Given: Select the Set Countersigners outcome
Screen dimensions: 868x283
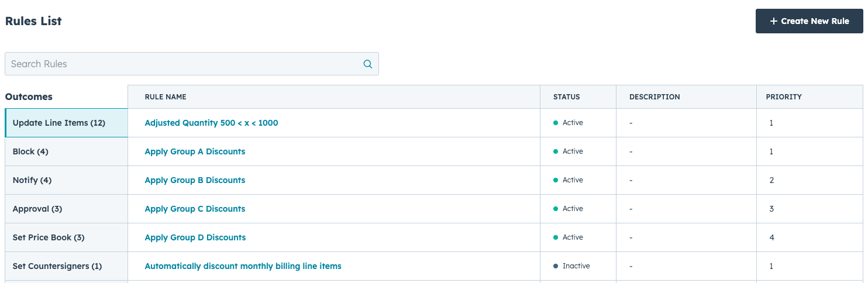Looking at the screenshot, I should click(x=57, y=266).
